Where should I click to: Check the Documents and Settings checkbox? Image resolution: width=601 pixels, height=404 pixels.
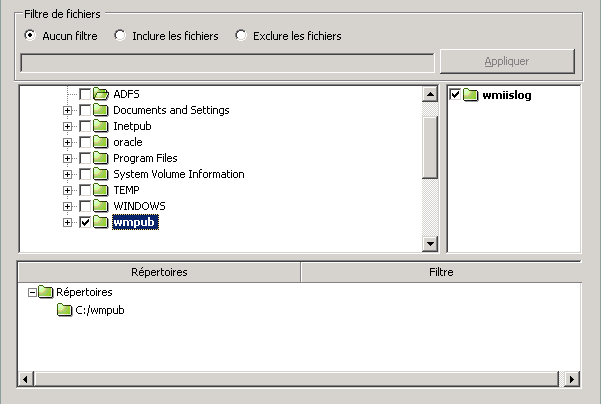pos(84,110)
